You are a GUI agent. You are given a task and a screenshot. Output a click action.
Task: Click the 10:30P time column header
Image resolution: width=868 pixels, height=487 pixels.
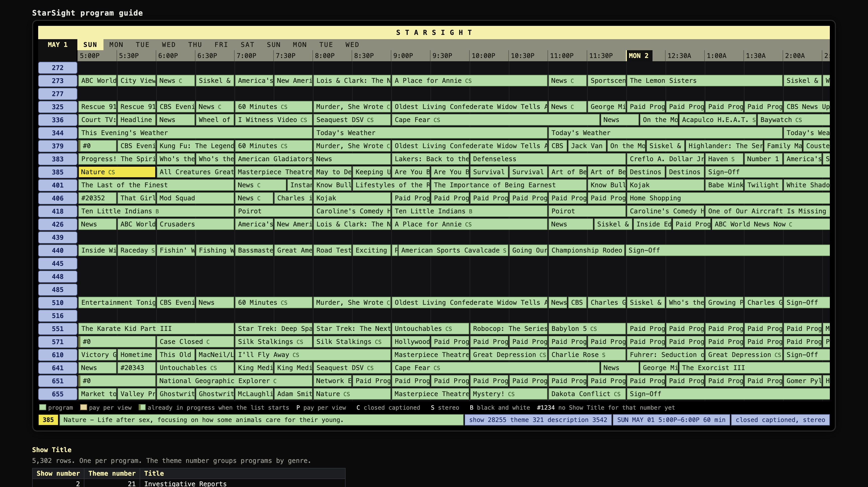click(528, 55)
